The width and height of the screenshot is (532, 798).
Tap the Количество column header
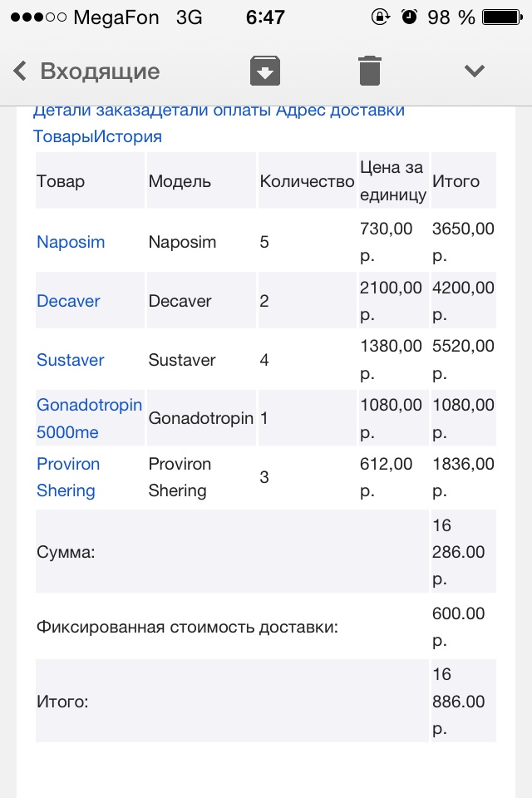pos(307,181)
